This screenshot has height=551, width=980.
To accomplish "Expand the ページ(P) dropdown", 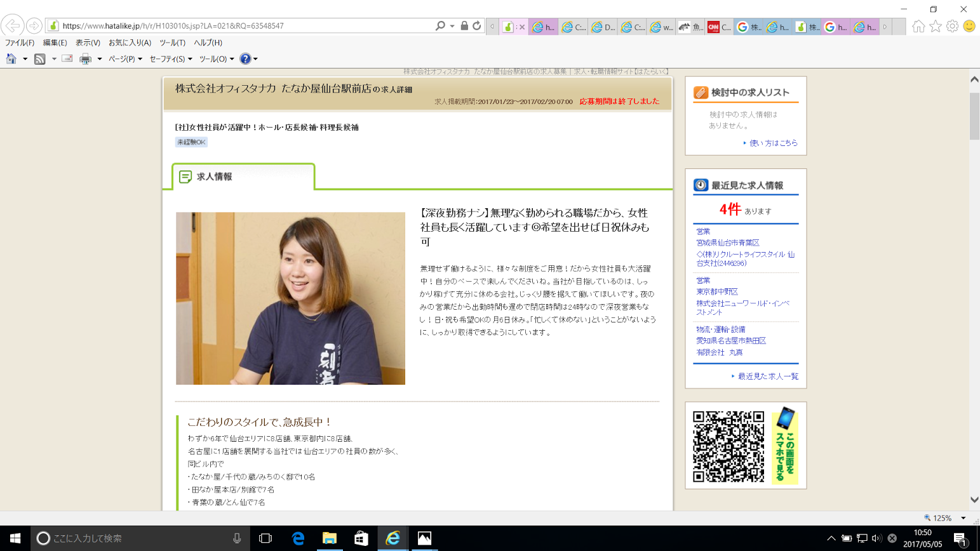I will pos(124,59).
